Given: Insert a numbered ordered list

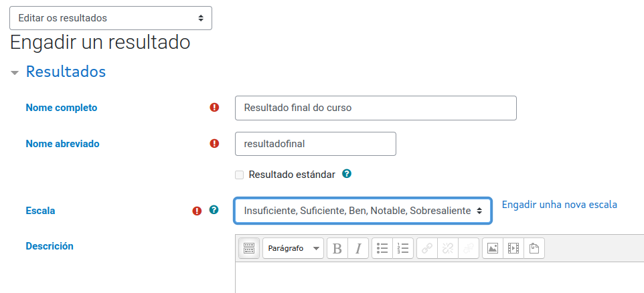Looking at the screenshot, I should click(x=403, y=248).
